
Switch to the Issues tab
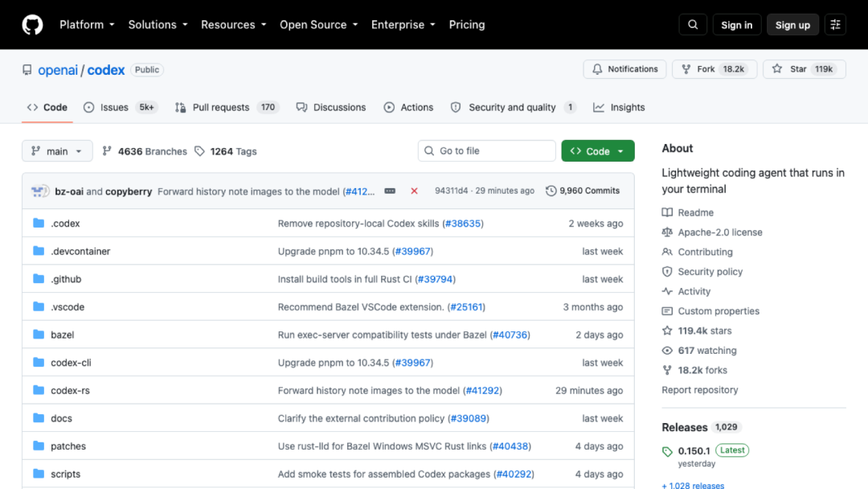pos(120,108)
